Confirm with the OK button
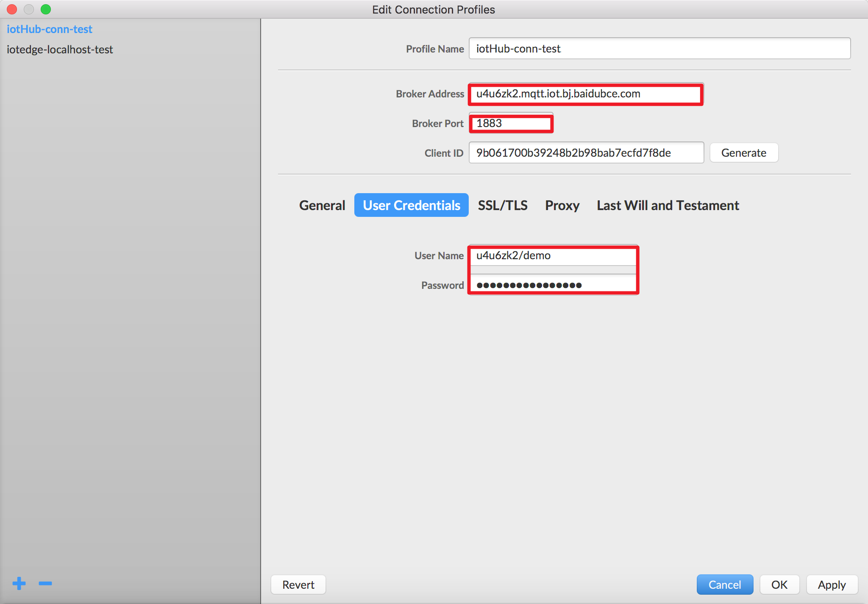The image size is (868, 604). click(779, 585)
